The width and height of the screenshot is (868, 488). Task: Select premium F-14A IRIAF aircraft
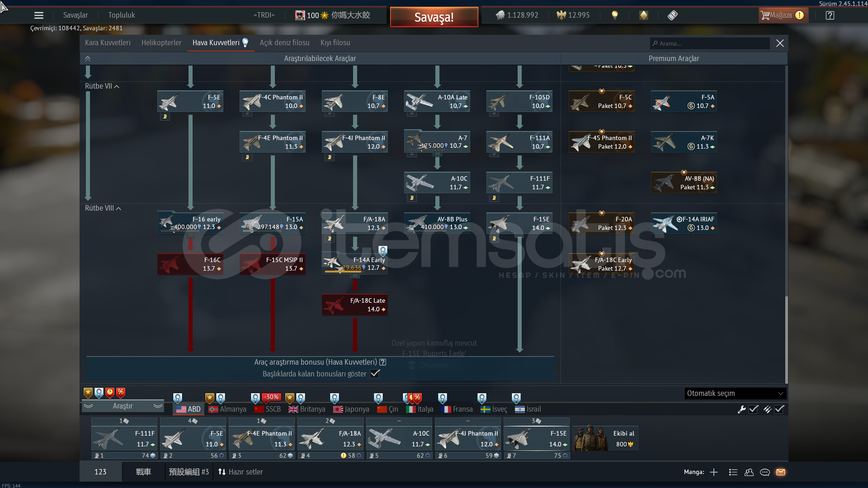[684, 223]
